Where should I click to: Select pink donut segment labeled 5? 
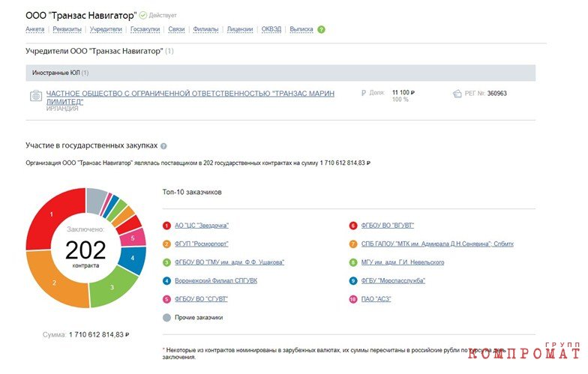133,238
